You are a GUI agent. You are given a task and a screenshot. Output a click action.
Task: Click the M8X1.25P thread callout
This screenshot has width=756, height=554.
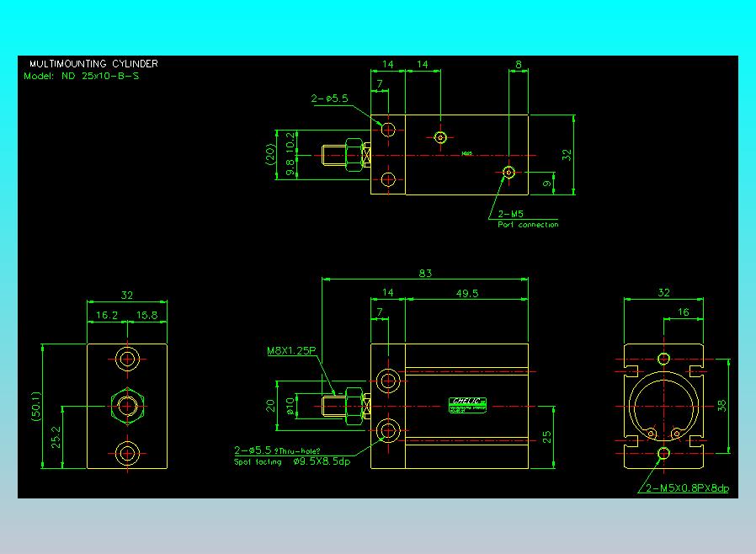pyautogui.click(x=291, y=350)
